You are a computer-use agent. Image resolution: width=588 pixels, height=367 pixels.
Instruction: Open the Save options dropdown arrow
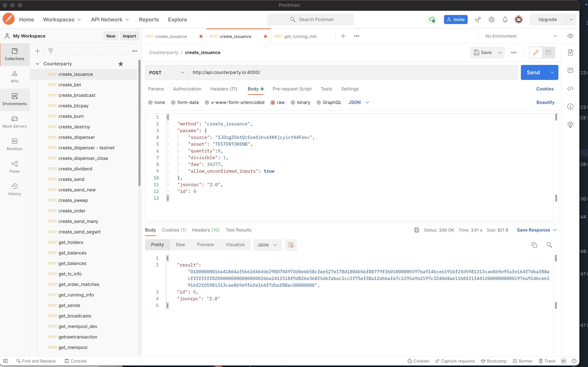pyautogui.click(x=500, y=52)
